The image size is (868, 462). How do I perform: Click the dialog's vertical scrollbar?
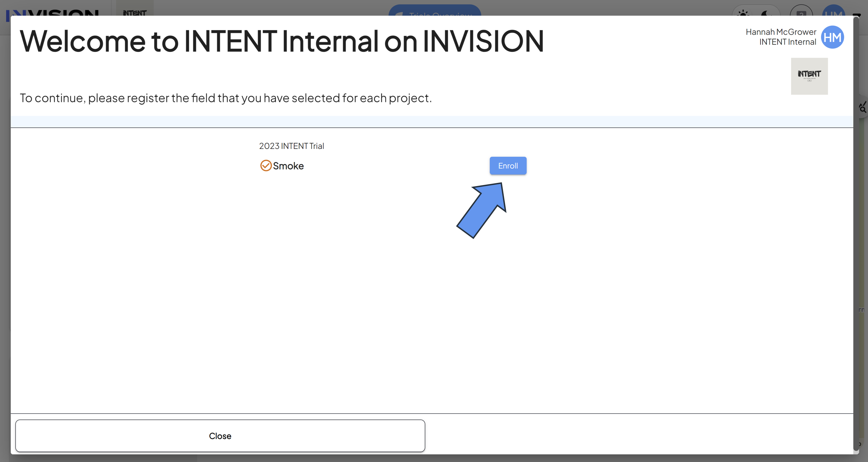(x=856, y=233)
